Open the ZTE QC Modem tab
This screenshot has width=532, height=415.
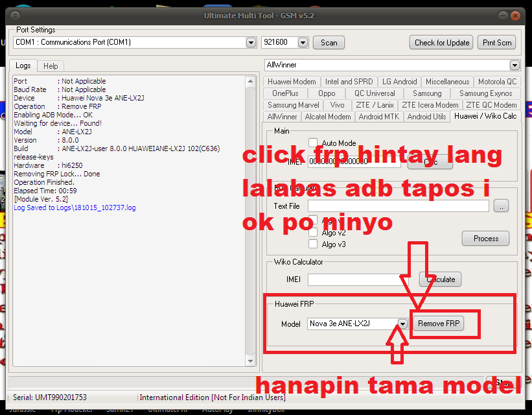(x=491, y=105)
